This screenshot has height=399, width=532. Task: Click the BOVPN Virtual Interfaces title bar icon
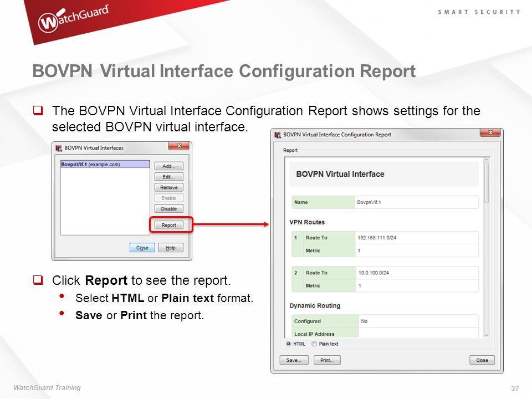(59, 148)
